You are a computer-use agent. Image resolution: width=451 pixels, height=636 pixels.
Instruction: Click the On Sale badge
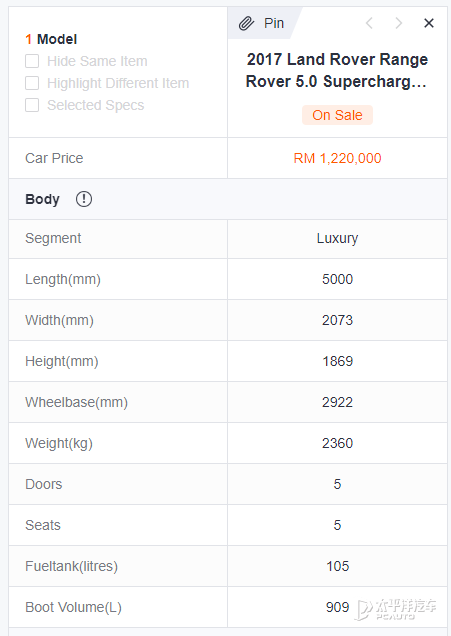coord(337,115)
